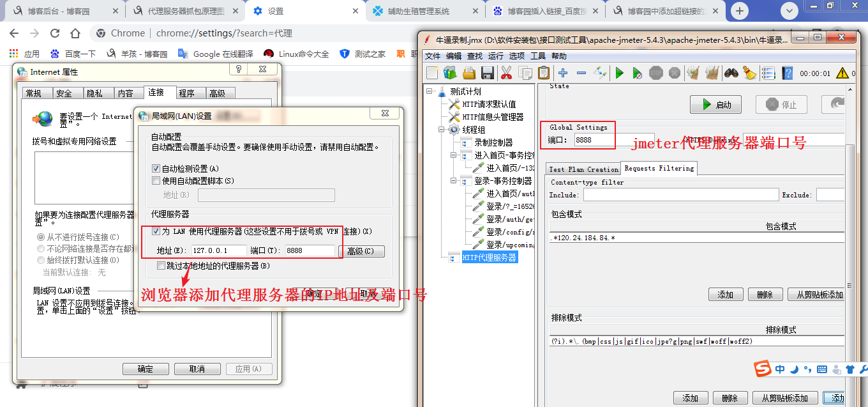The height and width of the screenshot is (407, 868).
Task: Switch to 博客后台 - 博客园 Chrome tab
Action: [65, 11]
